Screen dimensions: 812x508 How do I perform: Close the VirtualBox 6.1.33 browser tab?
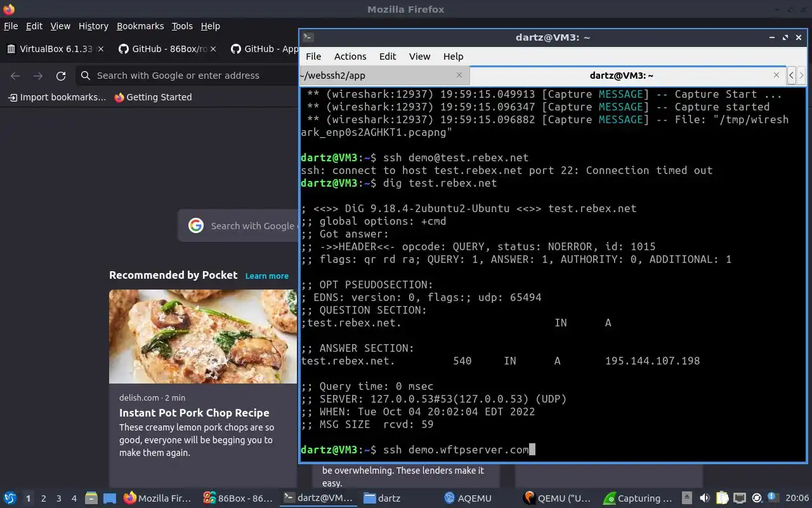click(101, 49)
